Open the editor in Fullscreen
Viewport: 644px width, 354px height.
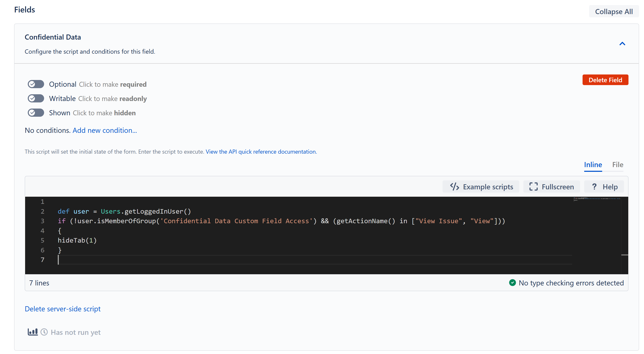552,187
